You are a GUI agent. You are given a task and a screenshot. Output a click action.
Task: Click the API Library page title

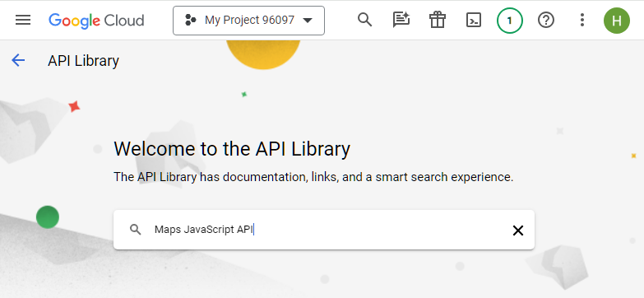click(x=83, y=61)
